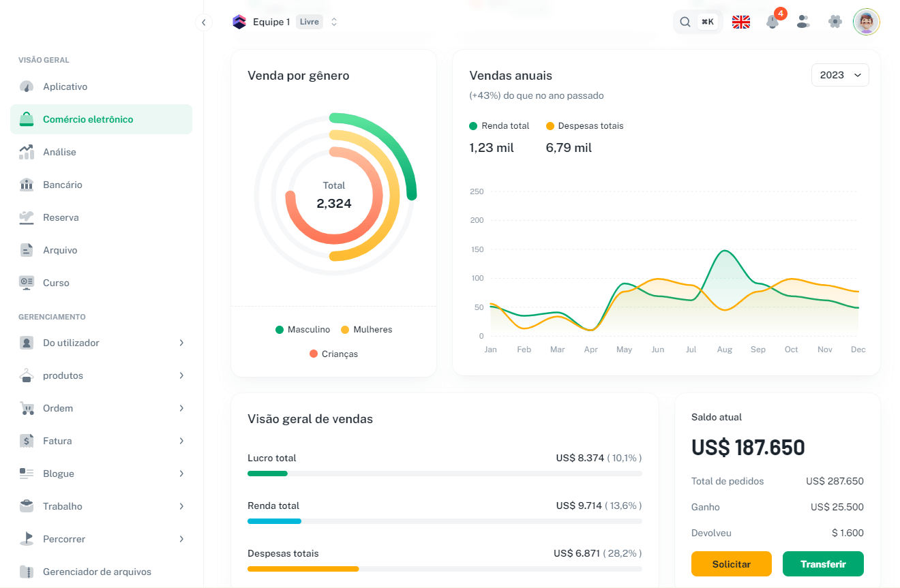Open settings gear icon in header
Viewport: 900px width, 588px height.
pyautogui.click(x=835, y=22)
